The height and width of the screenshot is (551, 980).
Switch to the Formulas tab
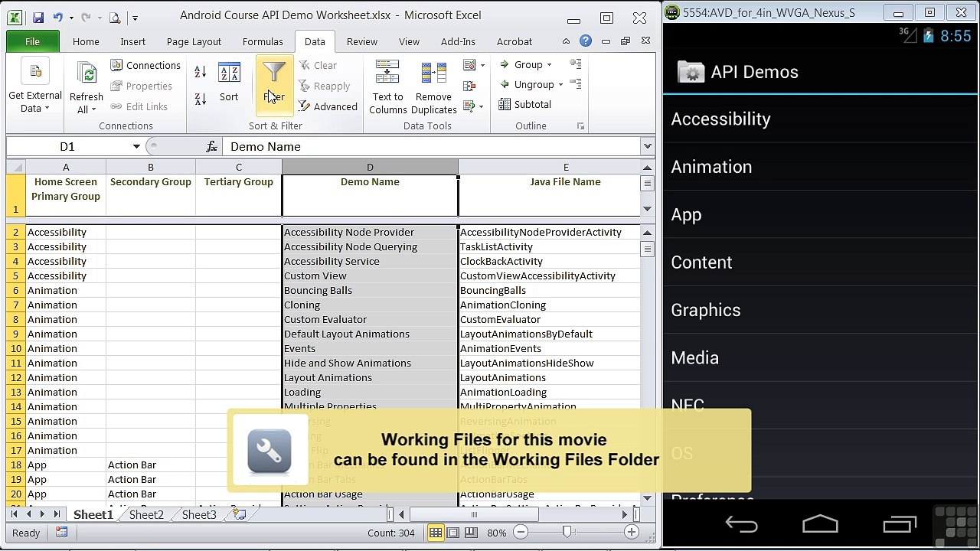coord(263,41)
